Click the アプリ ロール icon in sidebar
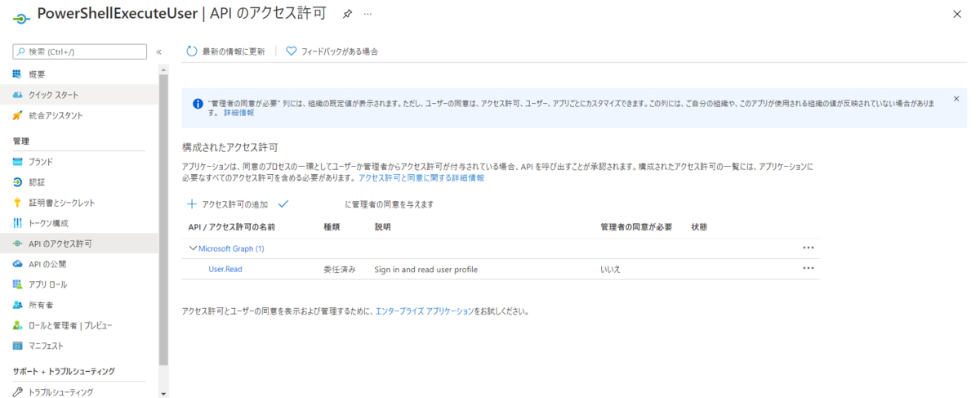This screenshot has width=980, height=398. (x=17, y=284)
